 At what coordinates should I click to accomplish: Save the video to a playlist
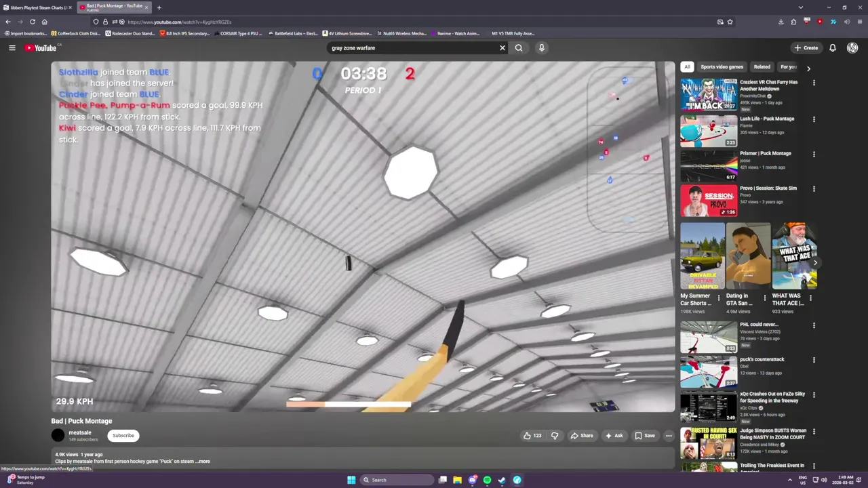pyautogui.click(x=645, y=436)
